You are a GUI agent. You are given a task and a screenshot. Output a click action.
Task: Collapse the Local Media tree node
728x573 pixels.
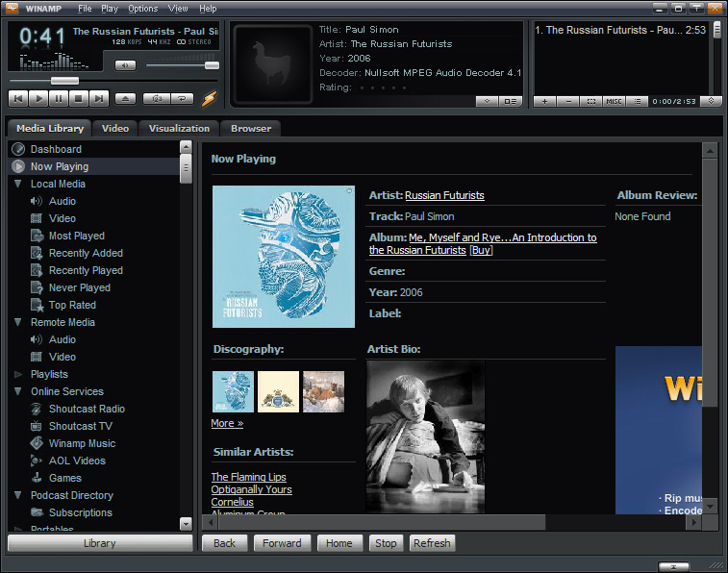pos(18,184)
